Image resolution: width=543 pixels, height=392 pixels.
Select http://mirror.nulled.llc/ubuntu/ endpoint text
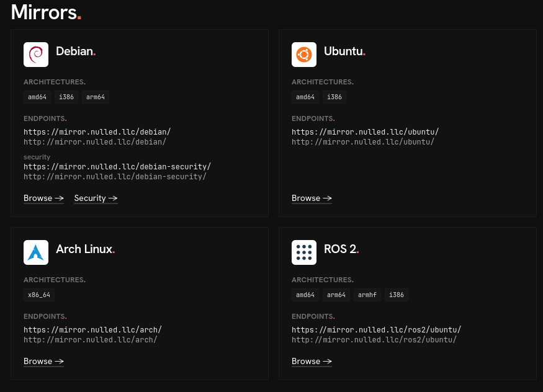[x=363, y=142]
